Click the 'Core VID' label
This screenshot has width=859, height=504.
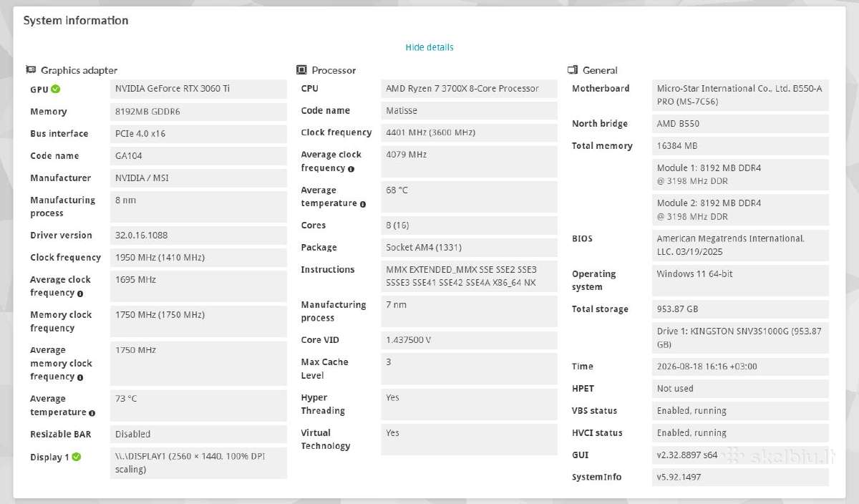click(x=320, y=340)
